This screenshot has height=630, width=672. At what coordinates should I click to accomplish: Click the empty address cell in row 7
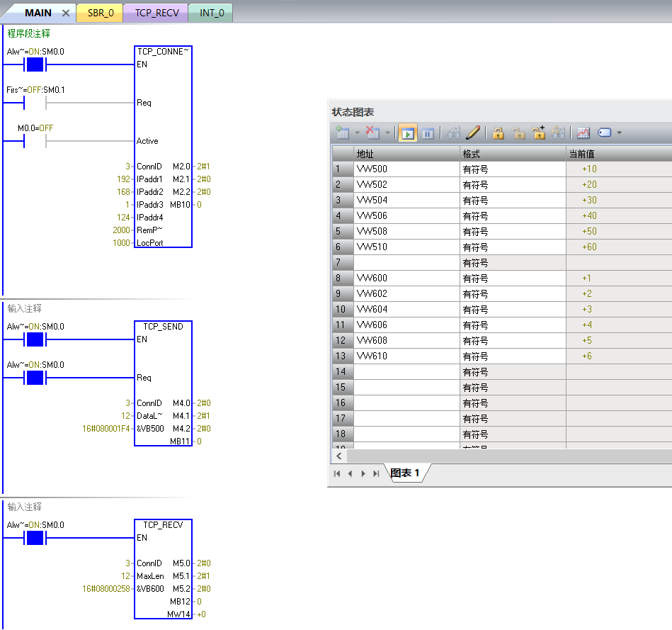(406, 263)
